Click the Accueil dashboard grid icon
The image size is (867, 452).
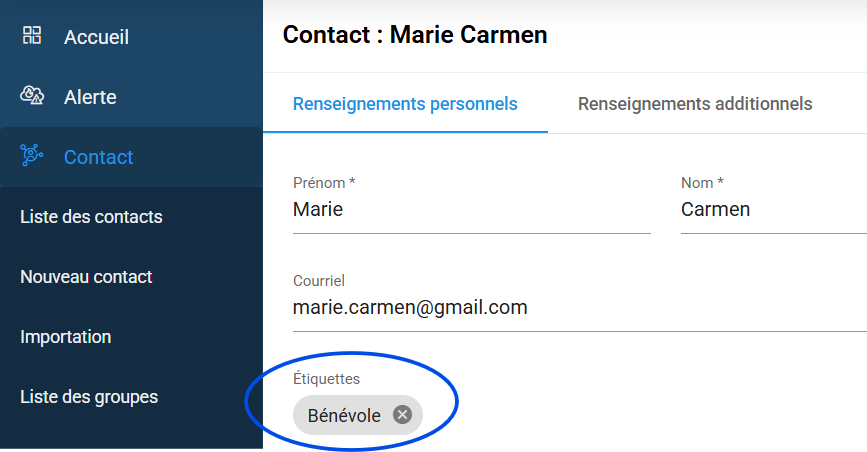32,36
